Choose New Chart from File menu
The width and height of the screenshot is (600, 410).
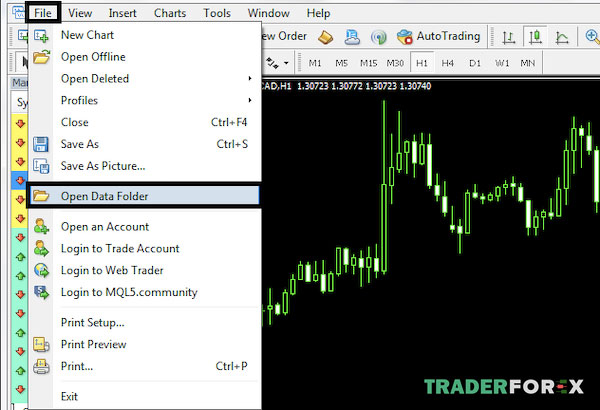(145, 35)
